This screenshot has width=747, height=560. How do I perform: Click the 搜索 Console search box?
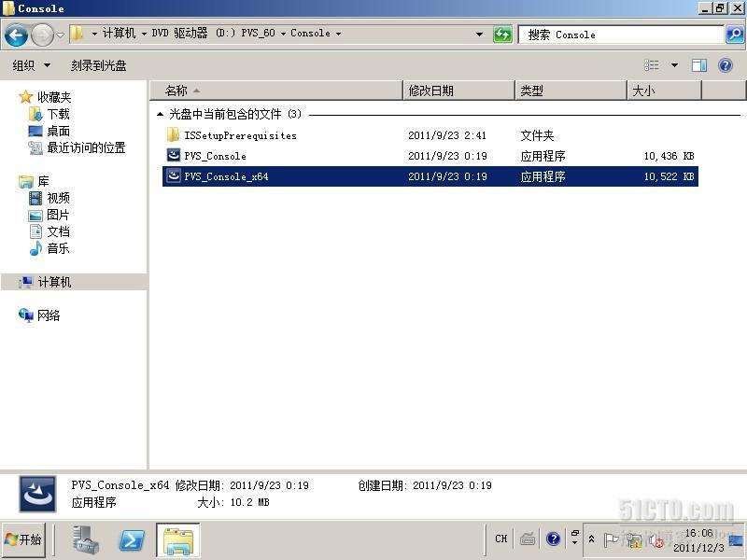(x=620, y=35)
